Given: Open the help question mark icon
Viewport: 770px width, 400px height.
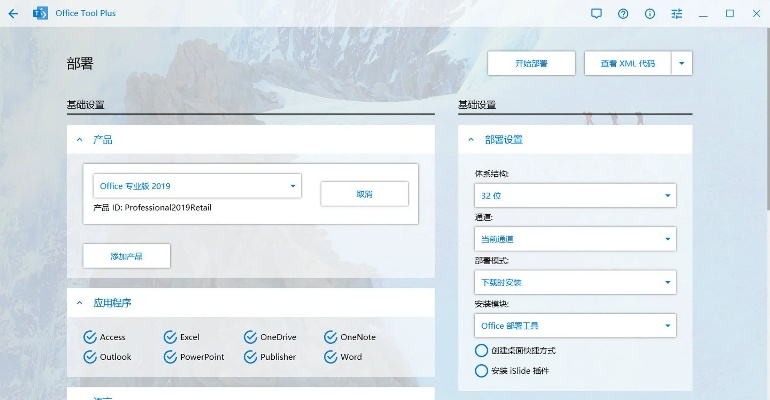Looking at the screenshot, I should (x=623, y=14).
